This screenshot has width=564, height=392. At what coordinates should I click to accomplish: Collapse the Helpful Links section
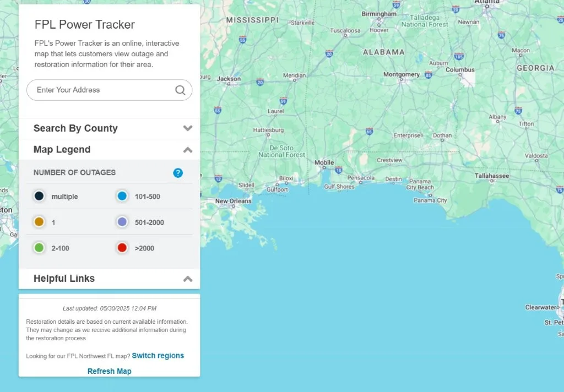(x=110, y=279)
